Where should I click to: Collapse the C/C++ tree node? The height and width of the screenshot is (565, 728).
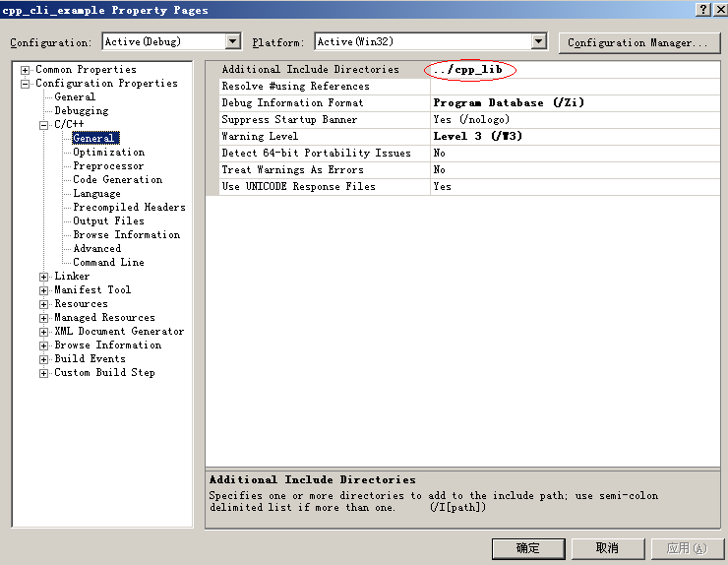[x=44, y=125]
